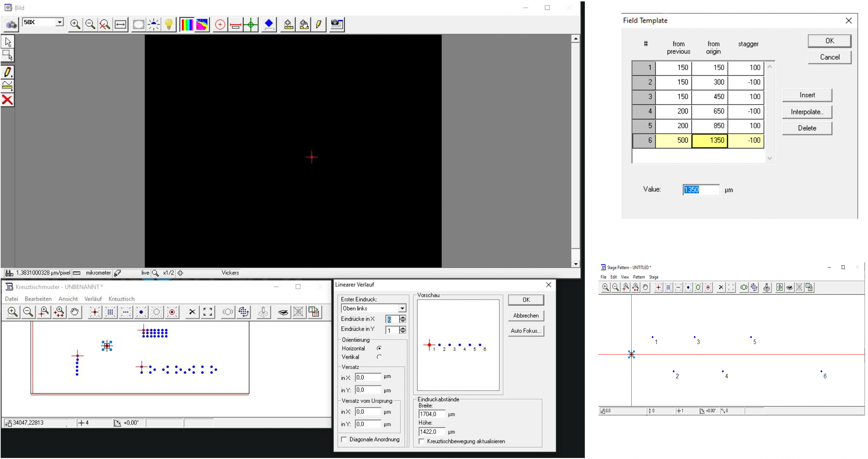Click the camera capture icon in Bild toolbar
868x459 pixels.
click(x=11, y=25)
